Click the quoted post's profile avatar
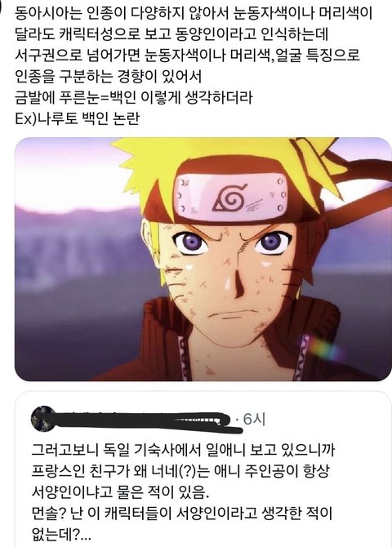Image resolution: width=392 pixels, height=547 pixels. (44, 418)
